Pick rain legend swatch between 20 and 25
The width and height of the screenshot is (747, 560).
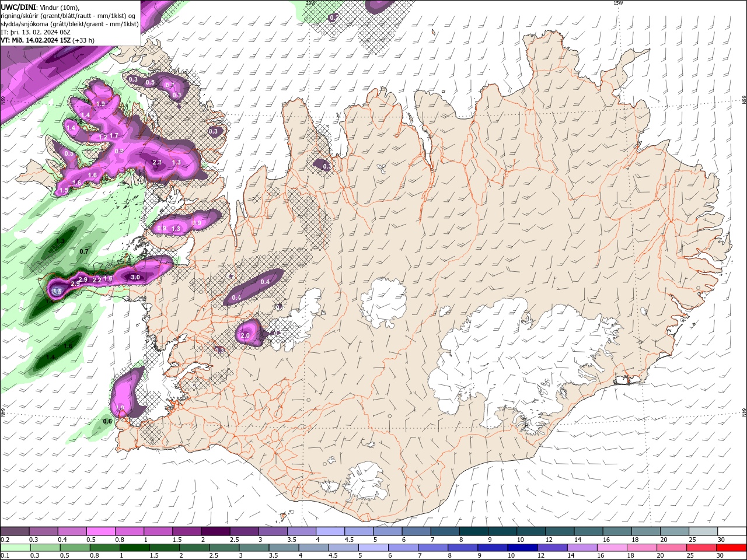tap(671, 548)
